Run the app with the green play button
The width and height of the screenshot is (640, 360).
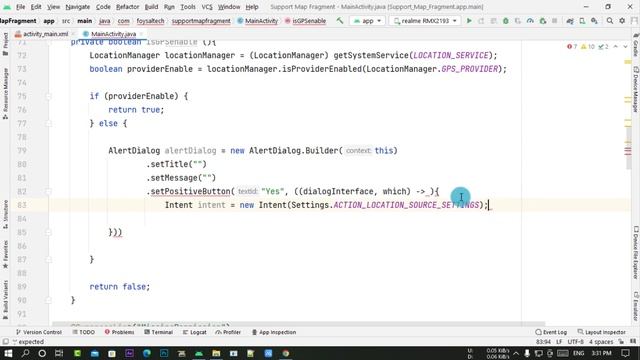(x=469, y=20)
